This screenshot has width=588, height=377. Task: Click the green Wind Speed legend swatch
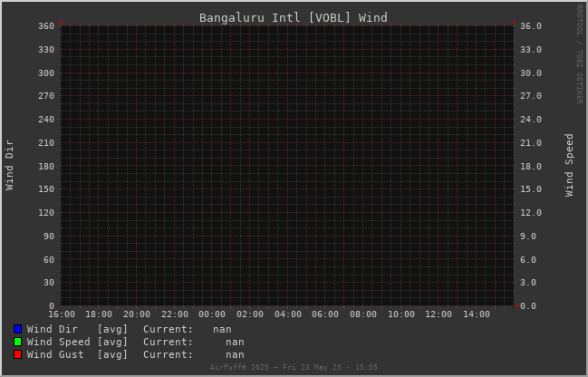(x=17, y=342)
